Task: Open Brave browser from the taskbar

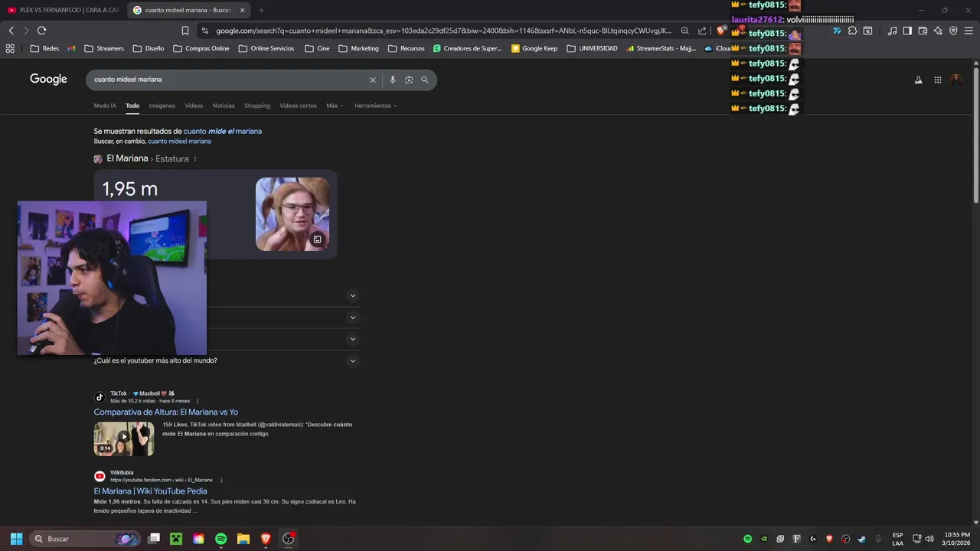Action: pyautogui.click(x=266, y=539)
